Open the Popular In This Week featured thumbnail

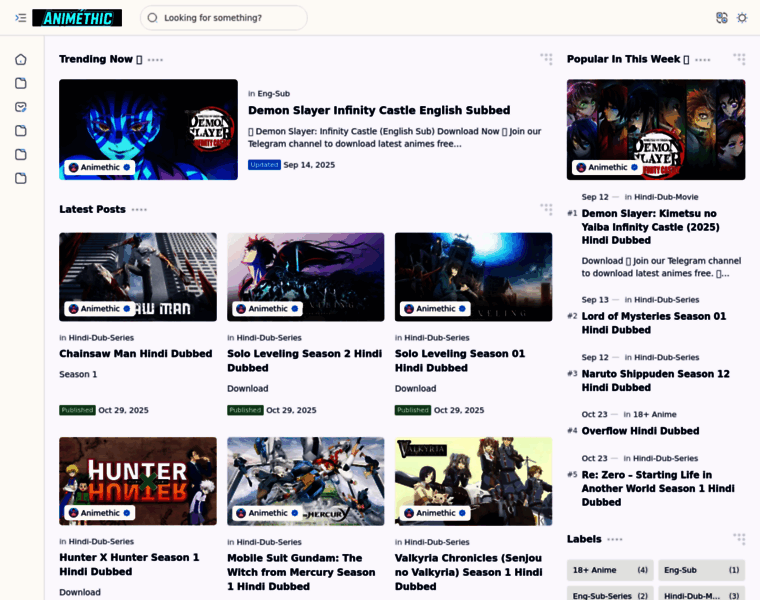pos(656,129)
